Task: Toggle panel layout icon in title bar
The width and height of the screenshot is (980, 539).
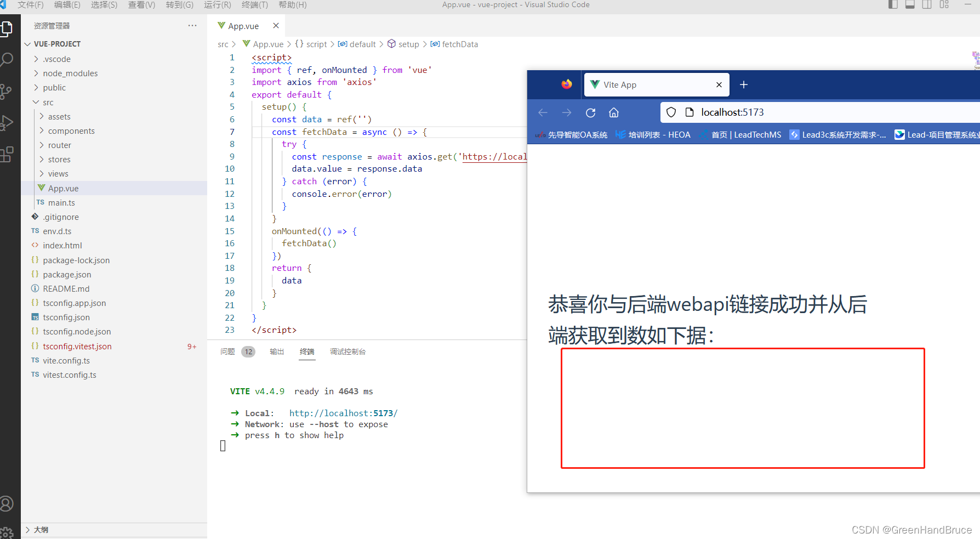Action: click(x=910, y=4)
